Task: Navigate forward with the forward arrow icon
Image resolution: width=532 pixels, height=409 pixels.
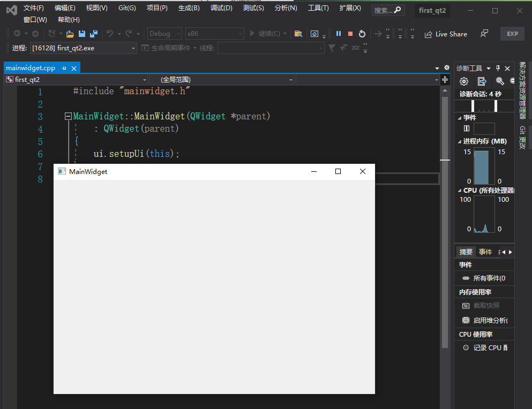Action: click(x=35, y=34)
